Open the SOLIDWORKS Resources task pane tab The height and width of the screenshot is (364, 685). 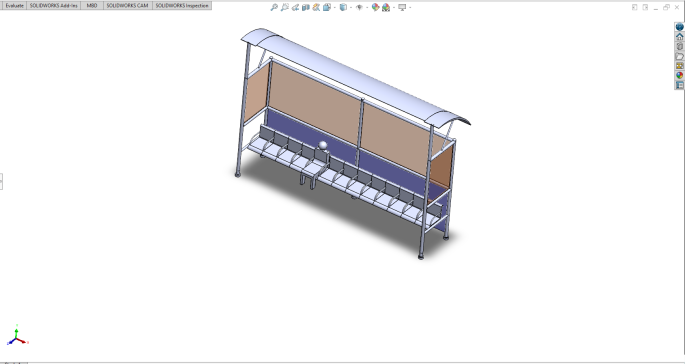coord(679,37)
